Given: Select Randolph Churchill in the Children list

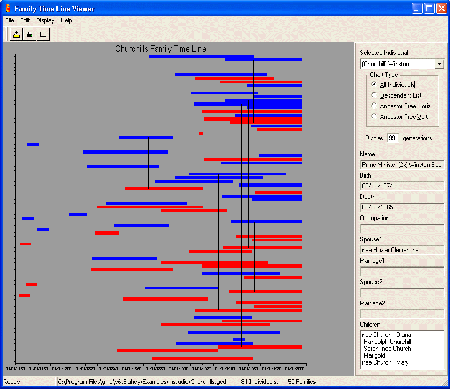Looking at the screenshot, I should click(x=387, y=342).
